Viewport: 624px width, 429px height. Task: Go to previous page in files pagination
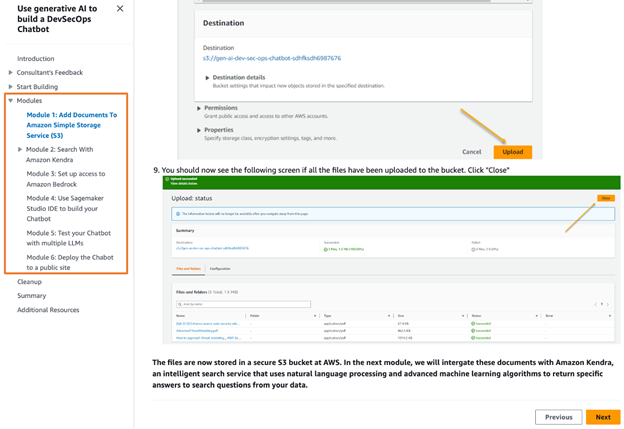(x=595, y=304)
